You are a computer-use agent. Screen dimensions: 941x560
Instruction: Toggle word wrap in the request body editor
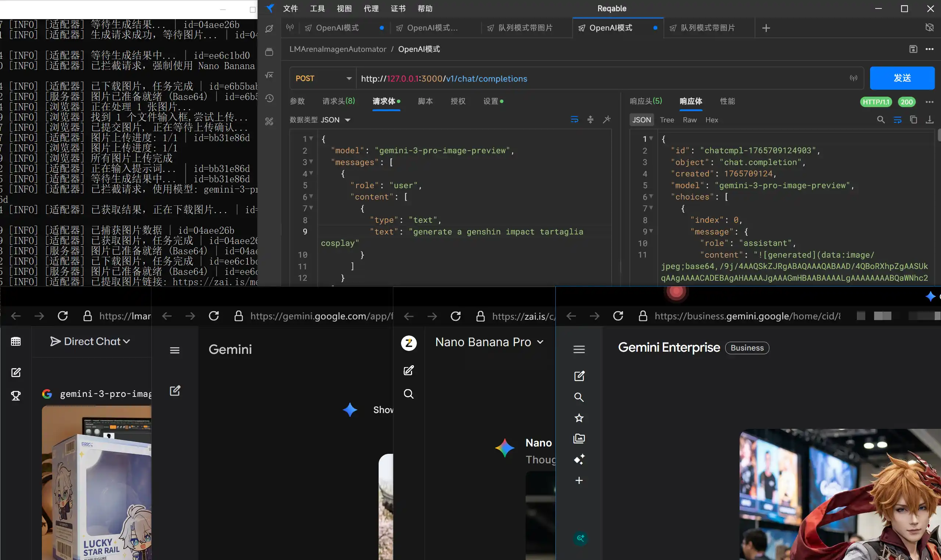click(x=574, y=120)
